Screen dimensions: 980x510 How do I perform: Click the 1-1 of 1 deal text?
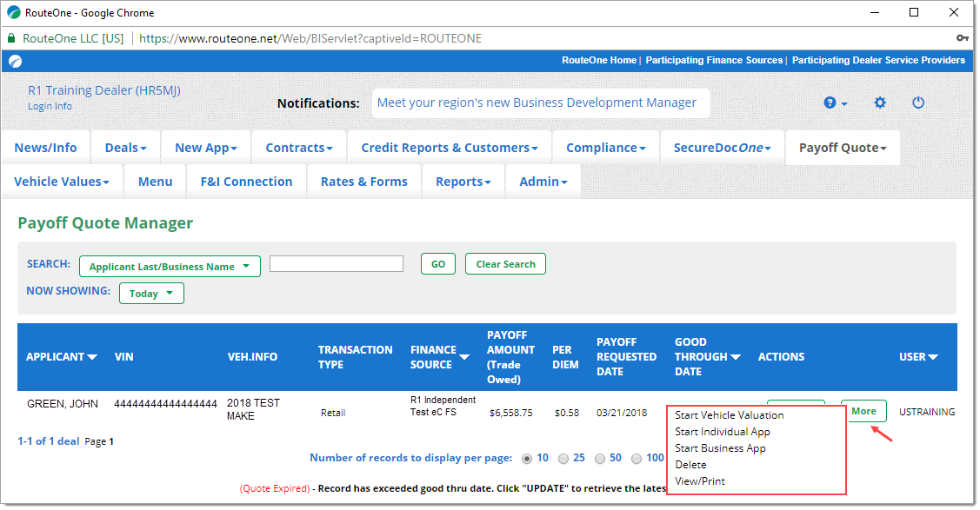pos(48,441)
